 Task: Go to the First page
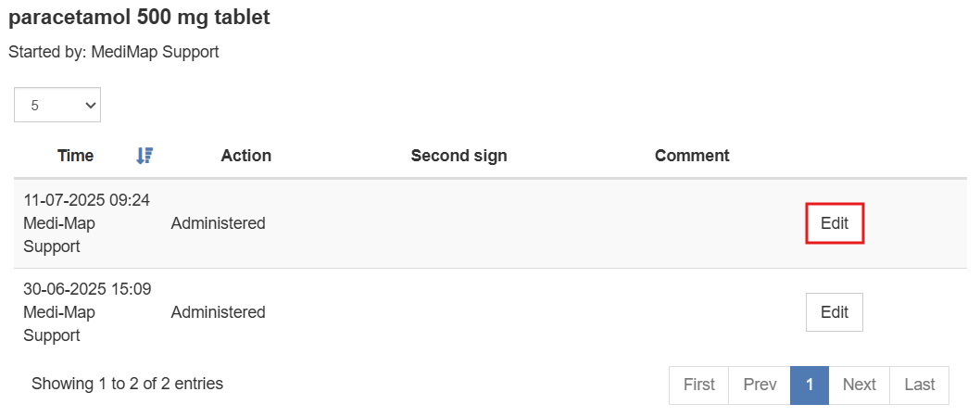(699, 385)
